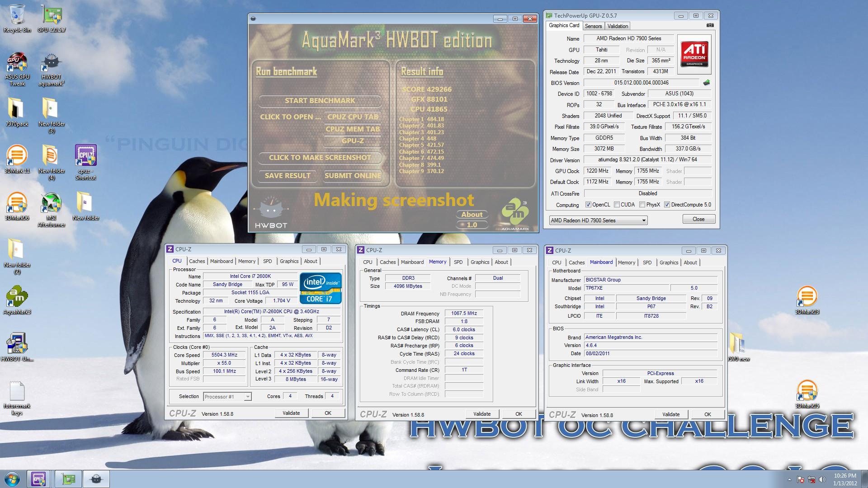
Task: Open Mainboard tab in middle CPU-Z window
Action: click(x=412, y=262)
